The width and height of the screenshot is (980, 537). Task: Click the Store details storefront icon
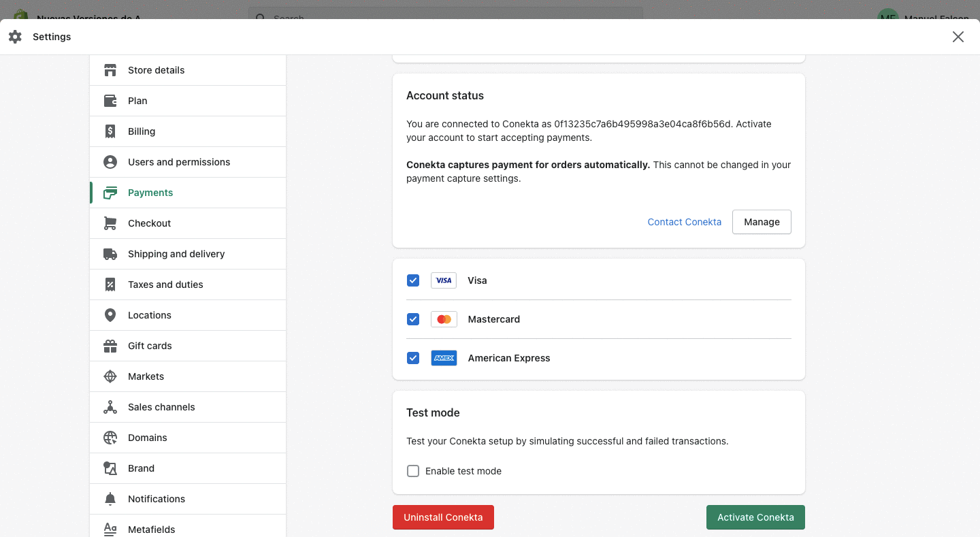[x=110, y=70]
